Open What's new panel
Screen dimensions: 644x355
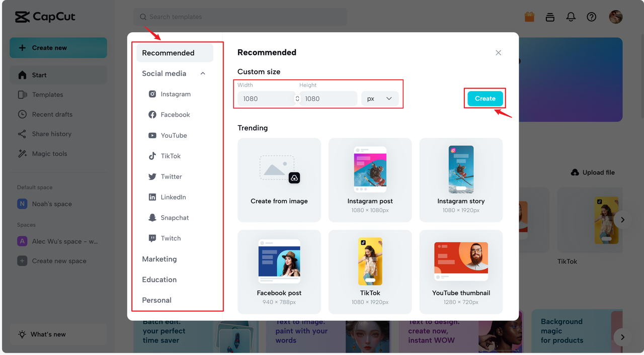pyautogui.click(x=58, y=334)
